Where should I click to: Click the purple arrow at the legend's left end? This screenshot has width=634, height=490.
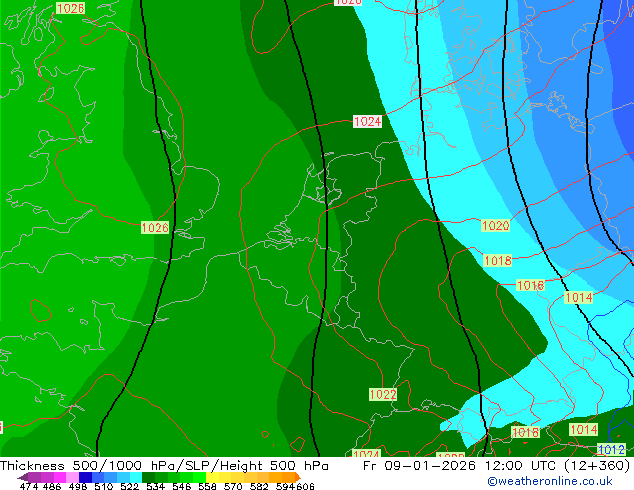tap(23, 477)
